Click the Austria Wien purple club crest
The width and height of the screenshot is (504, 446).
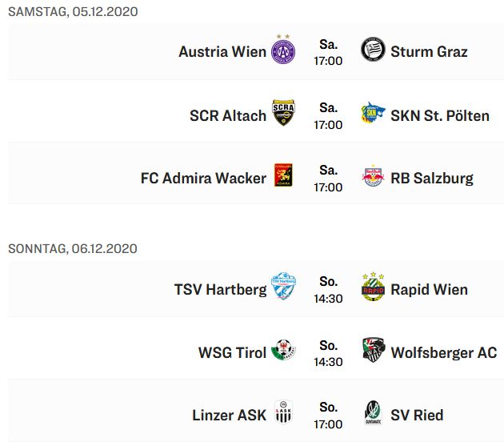(x=283, y=49)
